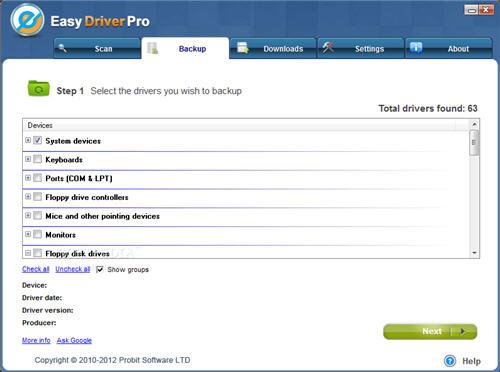The height and width of the screenshot is (372, 500).
Task: Click the Downloads tab icon
Action: pyautogui.click(x=243, y=48)
